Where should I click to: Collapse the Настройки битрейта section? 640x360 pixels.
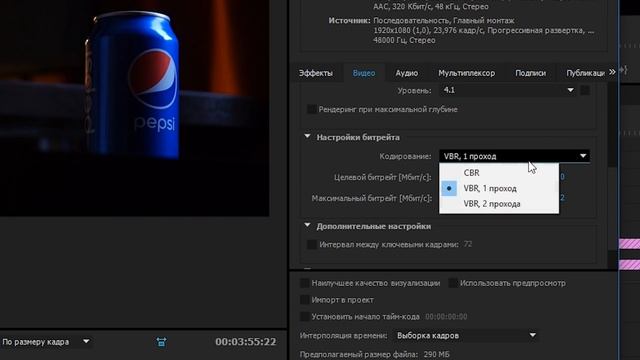(307, 137)
